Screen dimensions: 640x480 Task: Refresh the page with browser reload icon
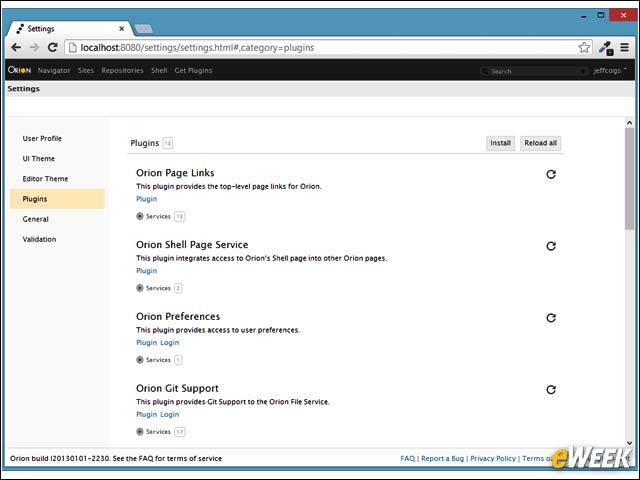[53, 47]
